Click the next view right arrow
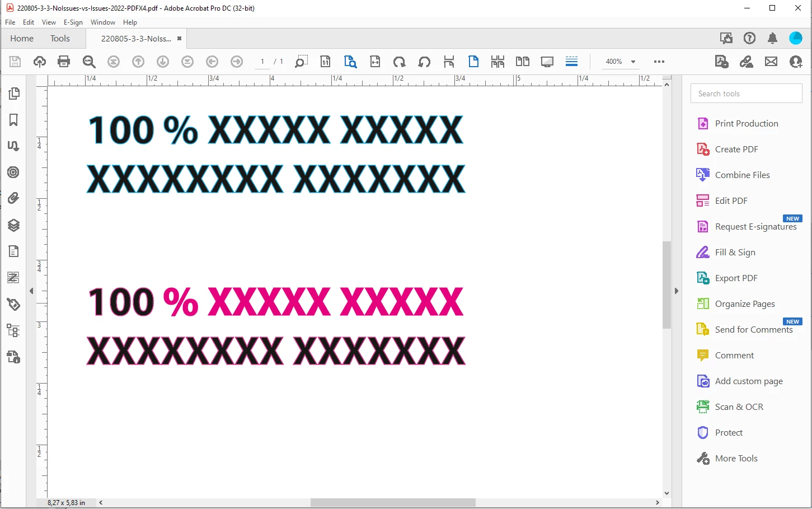This screenshot has width=812, height=509. (x=237, y=62)
